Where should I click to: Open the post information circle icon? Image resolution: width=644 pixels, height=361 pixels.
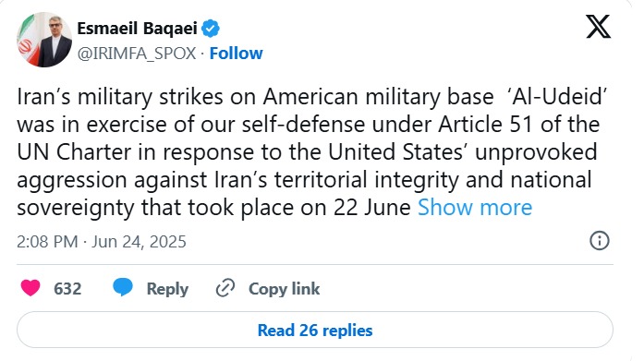tap(600, 240)
